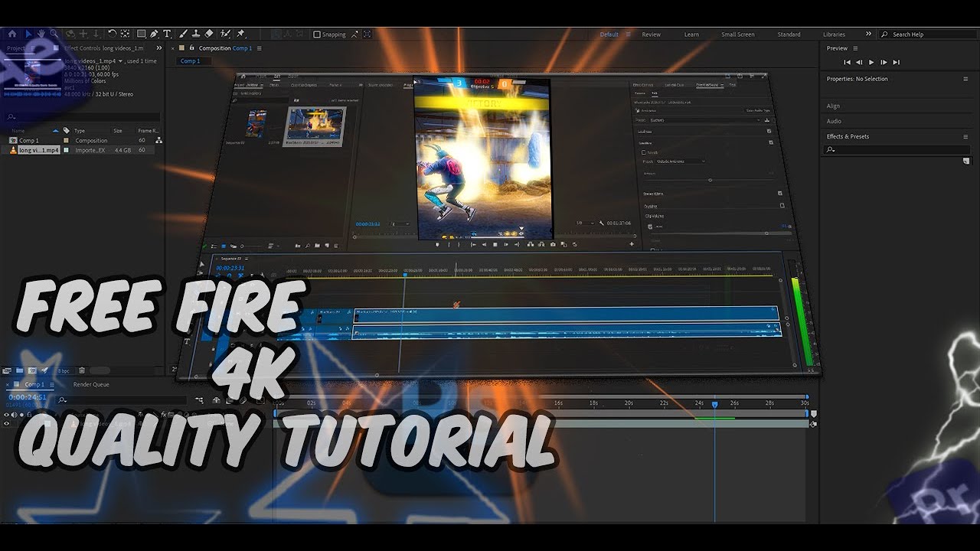Expand the Align panel
The height and width of the screenshot is (551, 980).
[833, 106]
